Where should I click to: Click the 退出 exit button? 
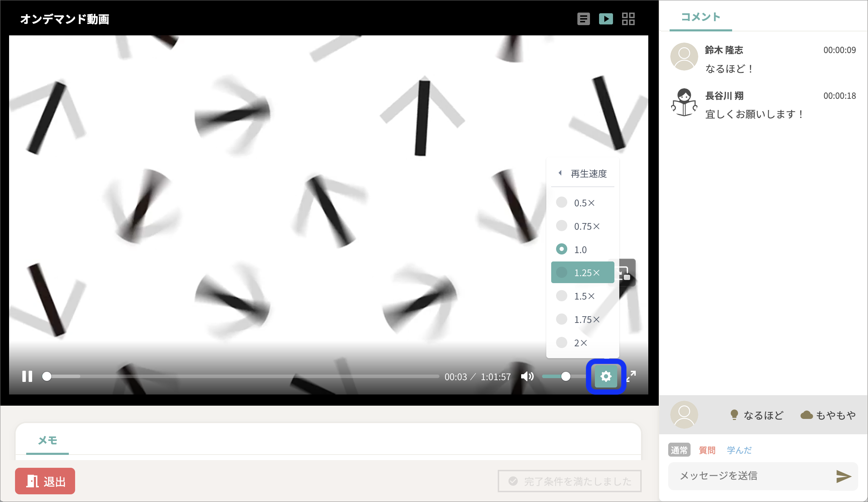pyautogui.click(x=45, y=481)
